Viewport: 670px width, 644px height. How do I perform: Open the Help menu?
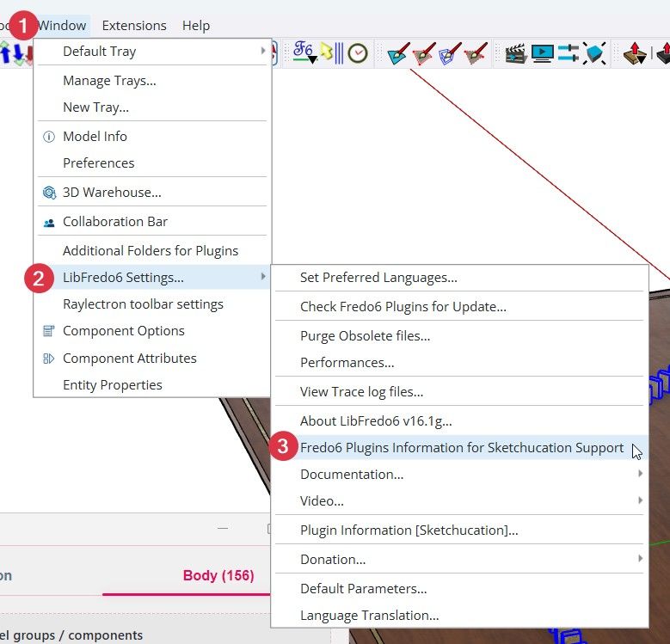[196, 26]
